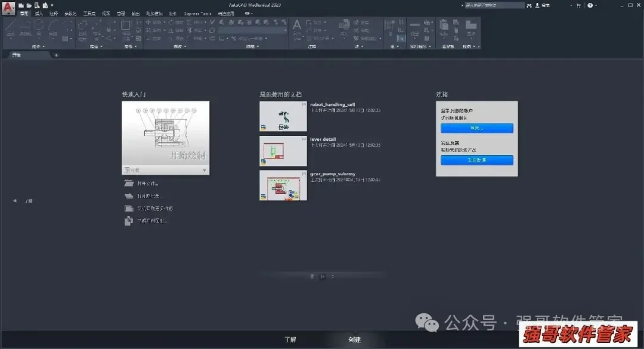Open the lever detail recent document thumbnail
Image resolution: width=644 pixels, height=349 pixels.
(x=283, y=151)
